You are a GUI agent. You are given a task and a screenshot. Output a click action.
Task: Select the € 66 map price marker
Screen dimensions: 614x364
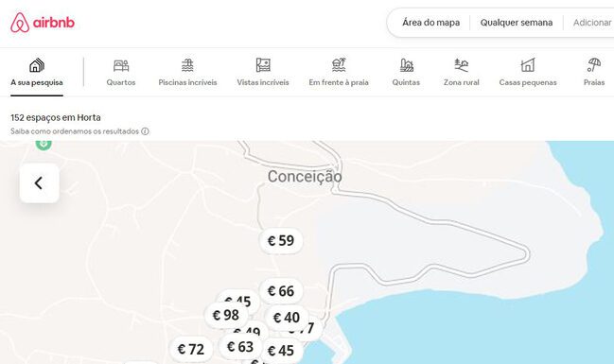pos(281,291)
